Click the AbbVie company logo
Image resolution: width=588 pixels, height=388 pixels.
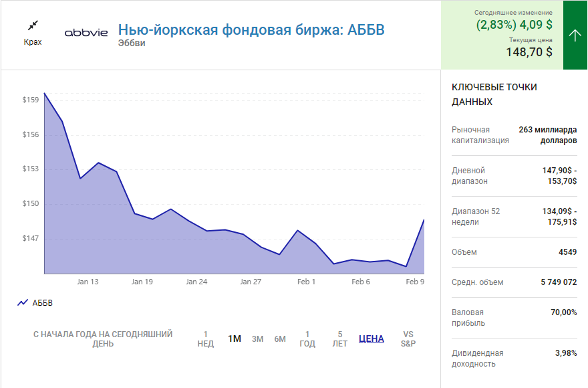tap(86, 33)
